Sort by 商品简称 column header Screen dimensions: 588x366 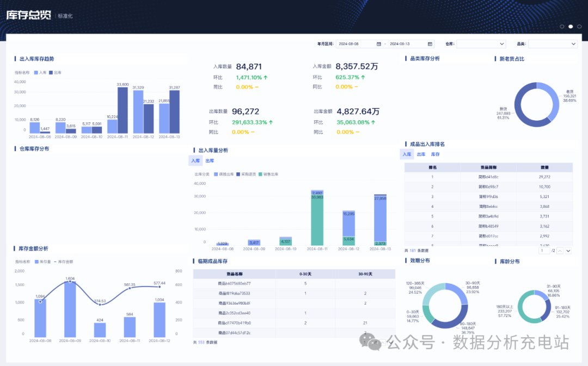click(x=488, y=168)
